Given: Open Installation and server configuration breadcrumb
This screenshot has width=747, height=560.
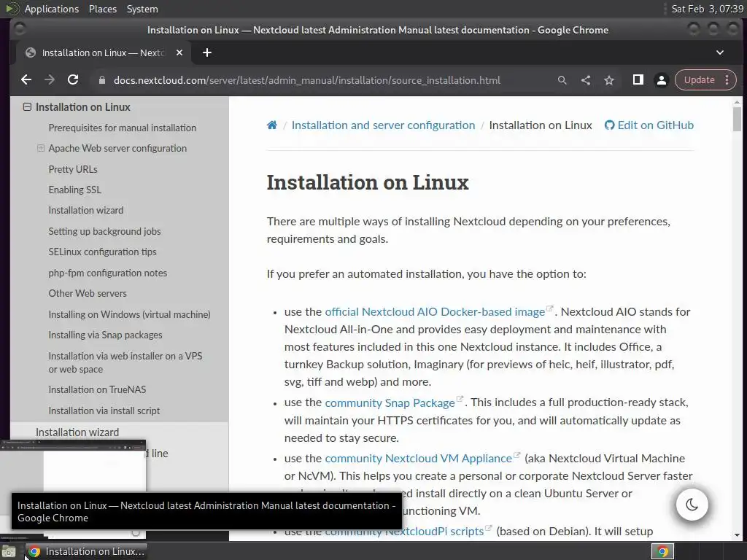Looking at the screenshot, I should click(x=383, y=125).
